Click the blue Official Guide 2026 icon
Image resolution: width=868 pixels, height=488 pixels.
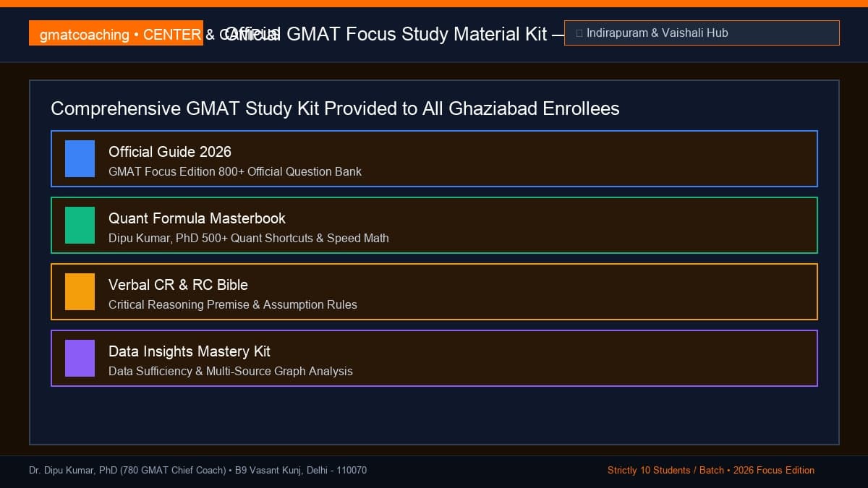pos(80,158)
